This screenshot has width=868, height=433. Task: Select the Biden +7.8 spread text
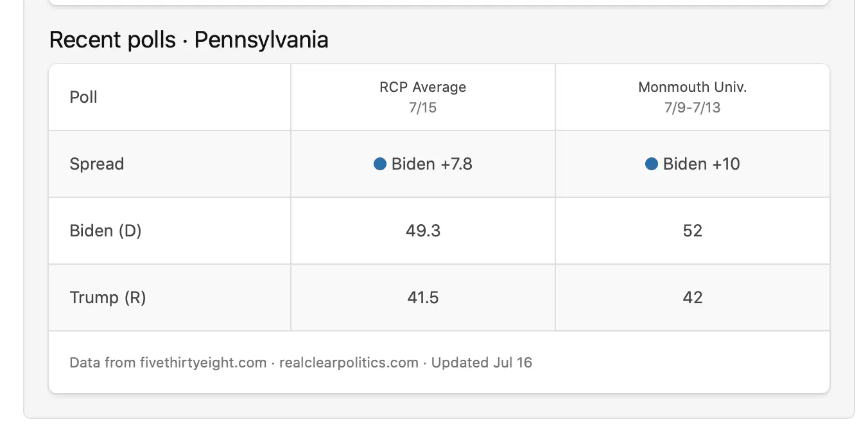(x=431, y=164)
